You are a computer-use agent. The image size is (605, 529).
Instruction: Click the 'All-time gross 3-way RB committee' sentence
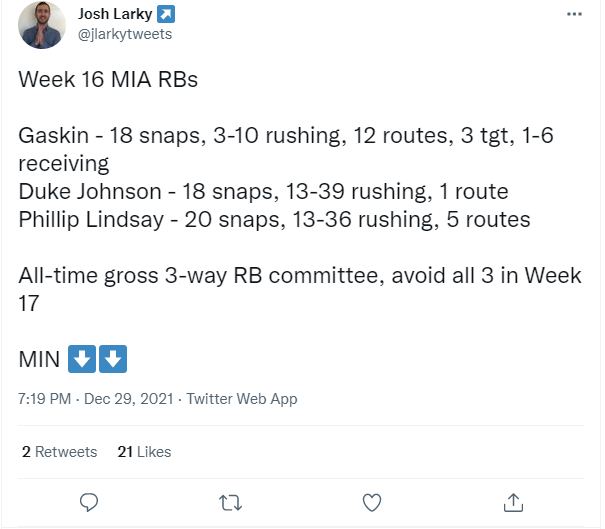[300, 289]
